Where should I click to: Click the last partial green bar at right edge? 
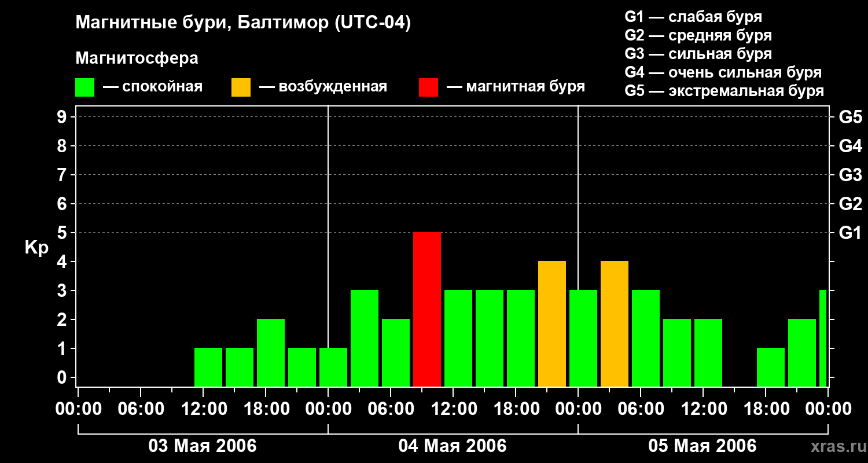coord(823,339)
